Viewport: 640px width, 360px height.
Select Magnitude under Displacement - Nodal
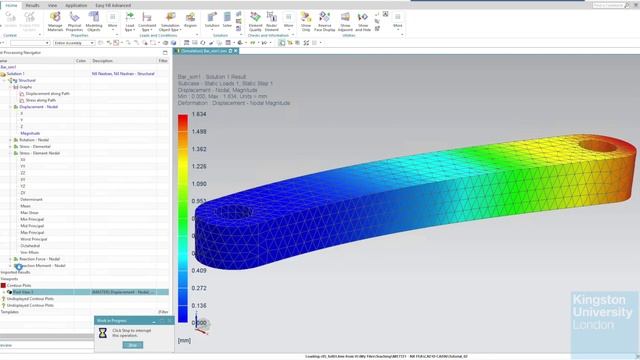click(x=30, y=133)
